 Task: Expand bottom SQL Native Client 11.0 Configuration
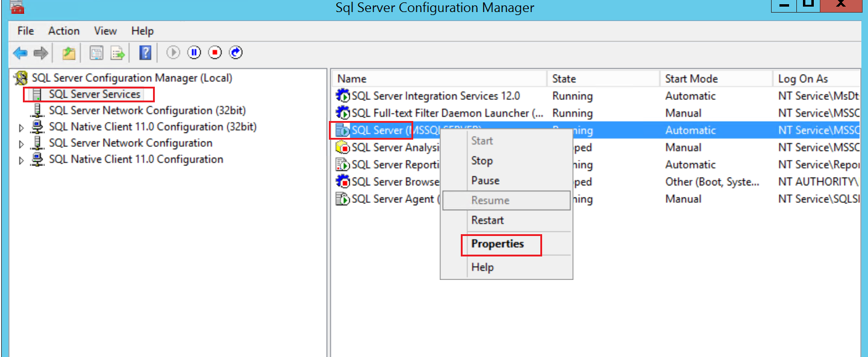(22, 160)
